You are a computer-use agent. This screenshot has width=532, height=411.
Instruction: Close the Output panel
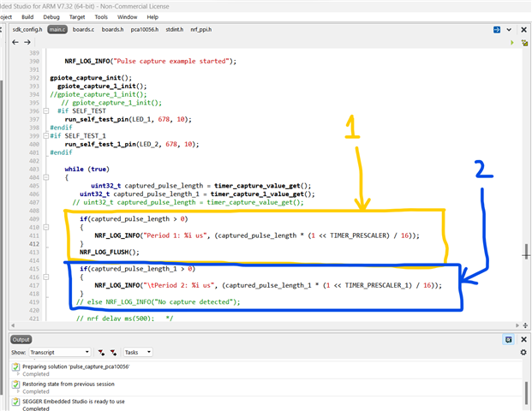click(523, 339)
